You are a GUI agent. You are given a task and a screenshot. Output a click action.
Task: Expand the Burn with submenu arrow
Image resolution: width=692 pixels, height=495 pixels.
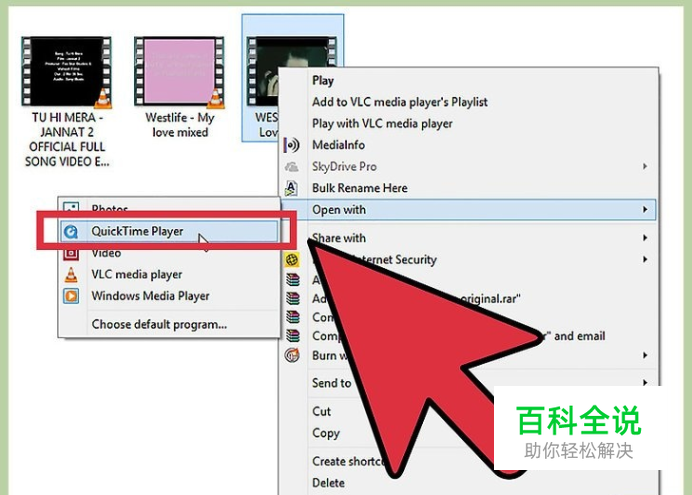tap(645, 355)
